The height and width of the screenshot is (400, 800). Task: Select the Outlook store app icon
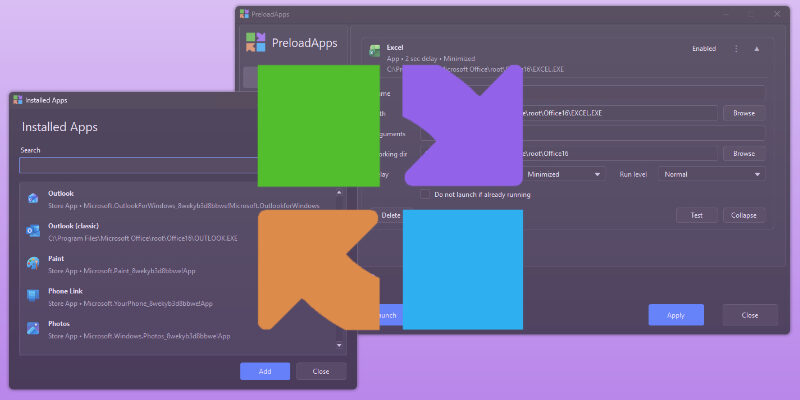[x=33, y=198]
